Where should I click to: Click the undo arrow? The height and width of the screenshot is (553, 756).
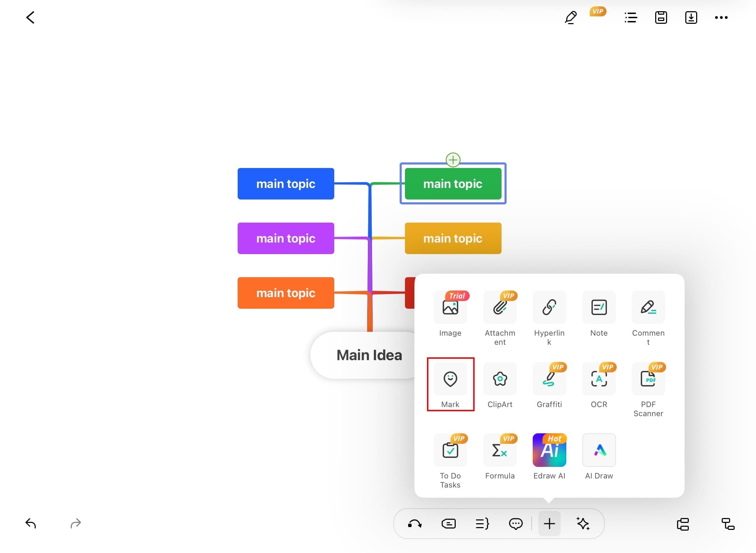[31, 524]
